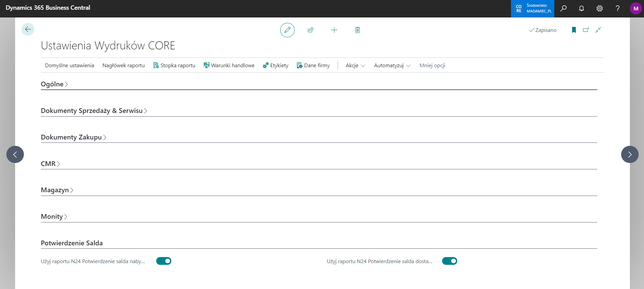Open page in new window icon
The height and width of the screenshot is (289, 644).
tap(586, 30)
